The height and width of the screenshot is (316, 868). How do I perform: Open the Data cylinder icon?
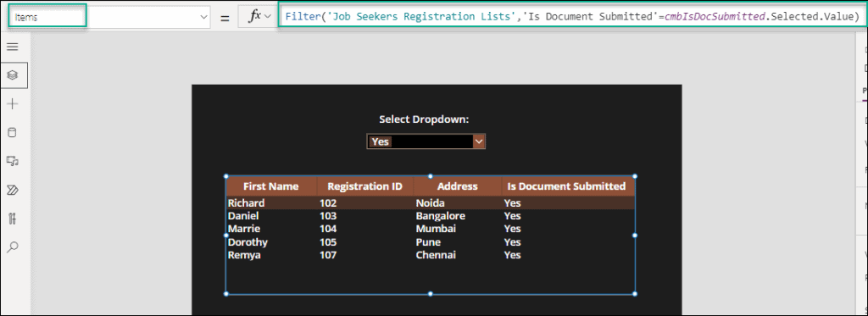(12, 132)
